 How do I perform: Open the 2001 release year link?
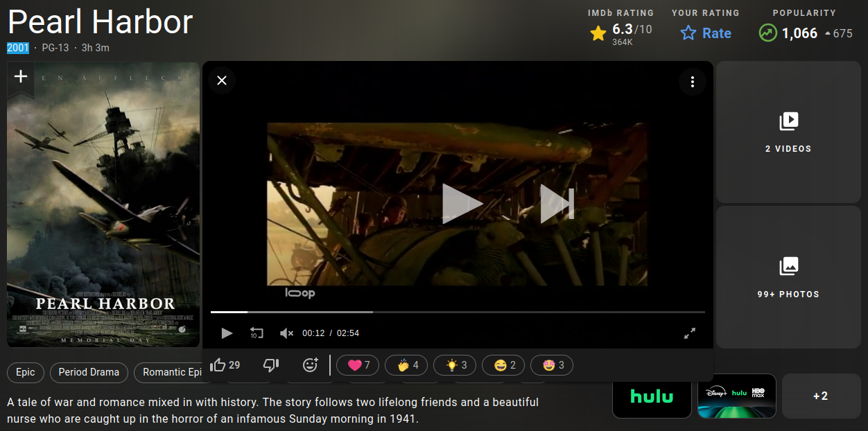[x=18, y=48]
